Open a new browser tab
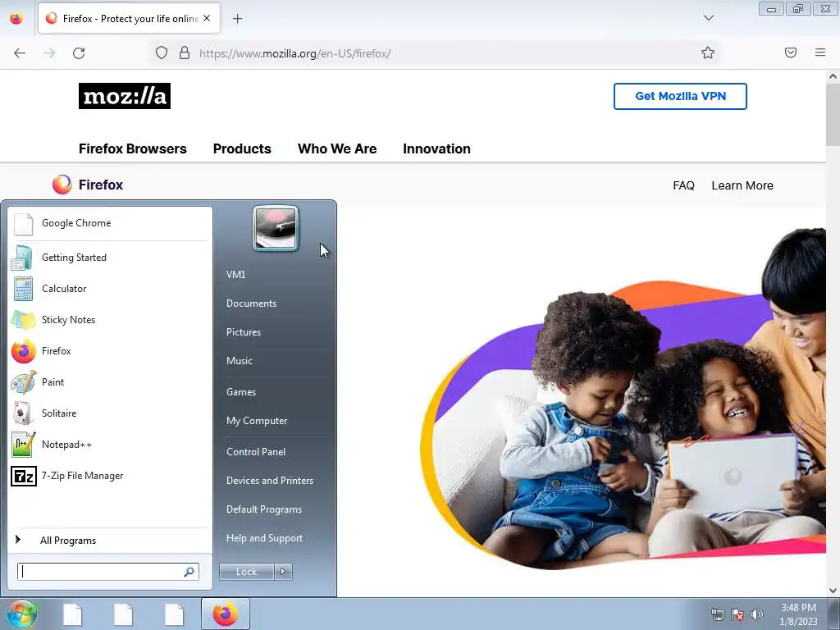 click(237, 19)
